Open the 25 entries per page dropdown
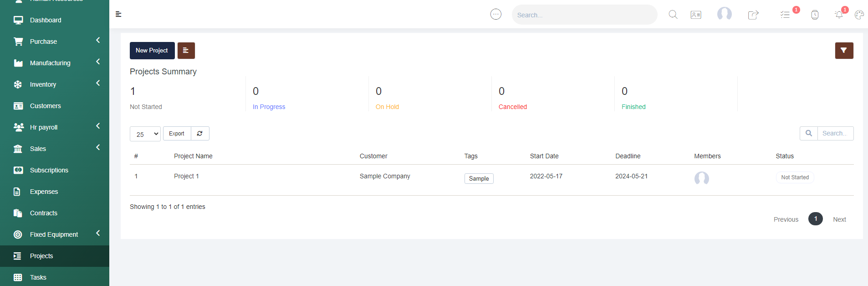This screenshot has height=286, width=868. pyautogui.click(x=145, y=134)
